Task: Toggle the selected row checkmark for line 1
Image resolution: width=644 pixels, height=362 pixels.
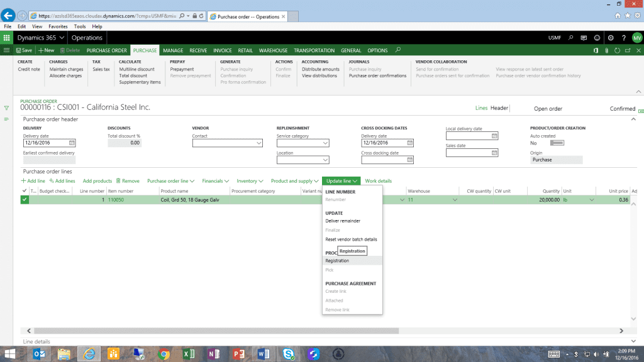Action: (25, 200)
